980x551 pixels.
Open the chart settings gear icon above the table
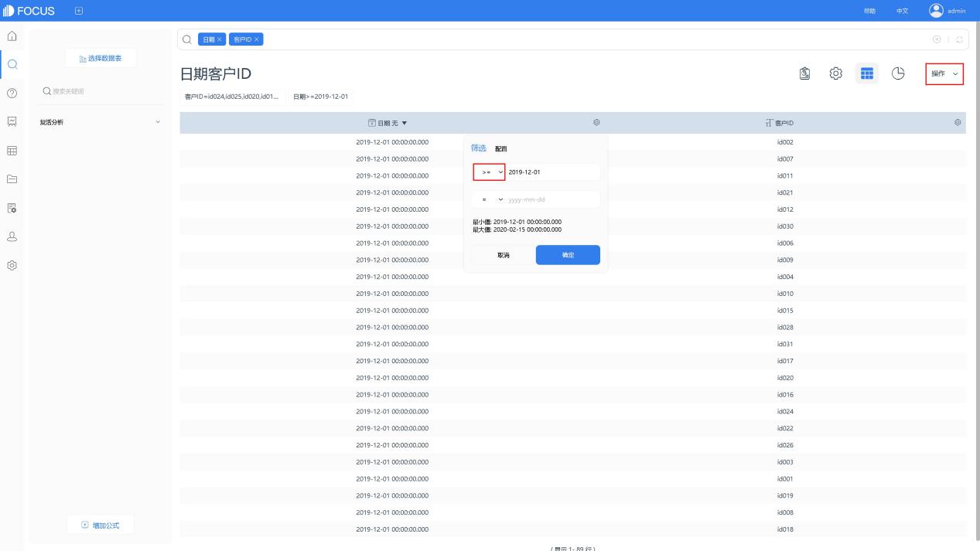click(835, 73)
